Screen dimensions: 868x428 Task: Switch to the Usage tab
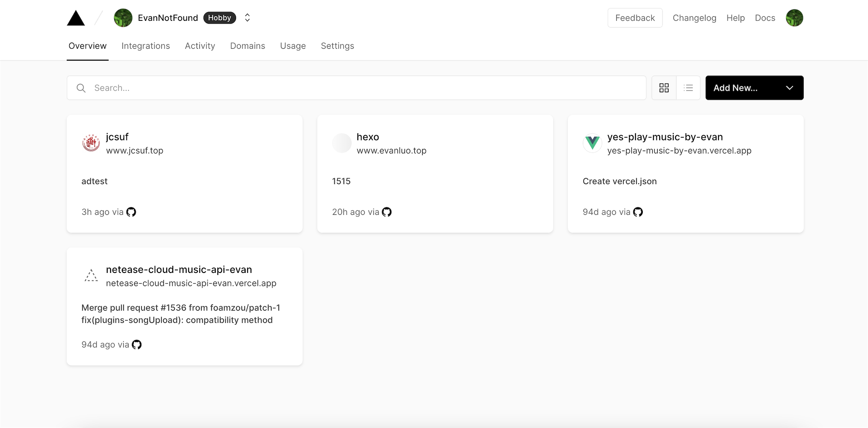(x=293, y=46)
